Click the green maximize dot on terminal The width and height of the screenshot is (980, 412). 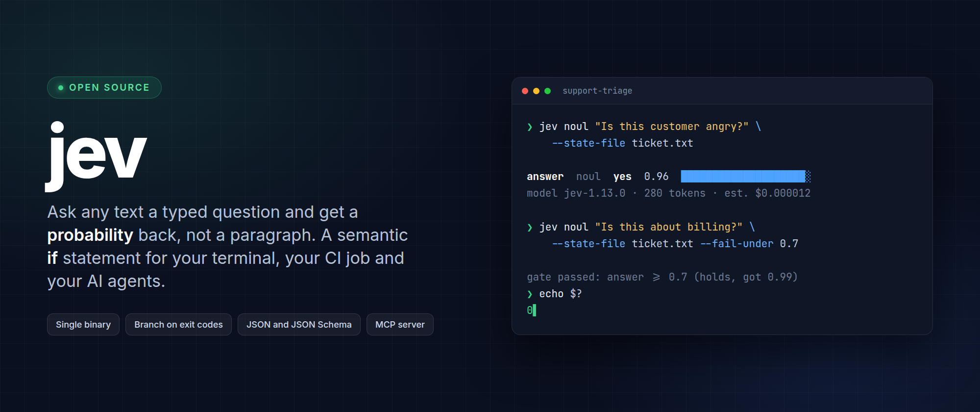(548, 91)
